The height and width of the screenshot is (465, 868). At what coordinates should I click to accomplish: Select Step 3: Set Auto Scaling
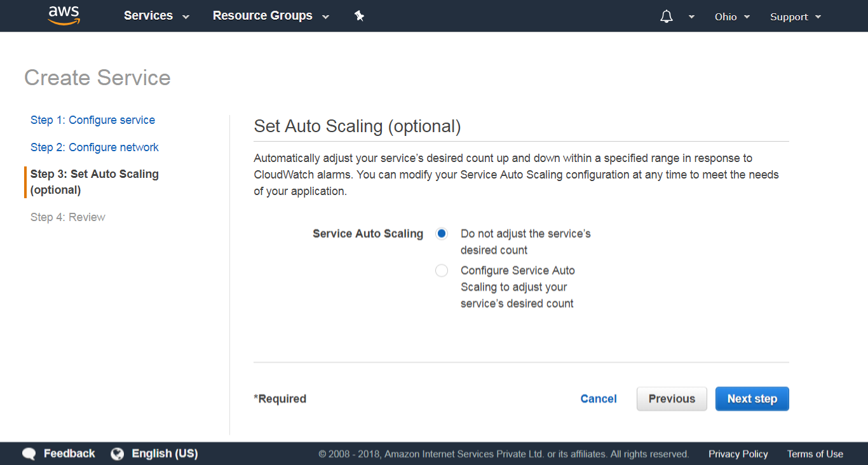95,182
